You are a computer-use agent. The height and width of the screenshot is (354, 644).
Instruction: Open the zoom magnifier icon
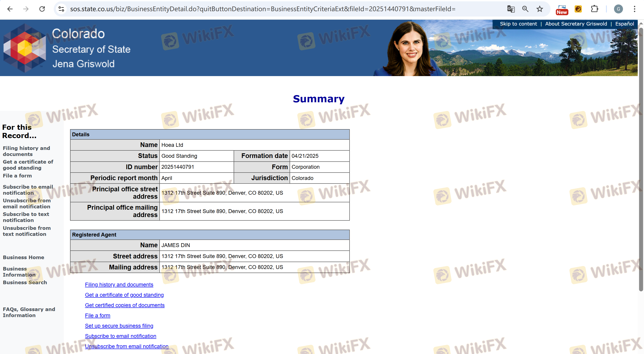[525, 9]
